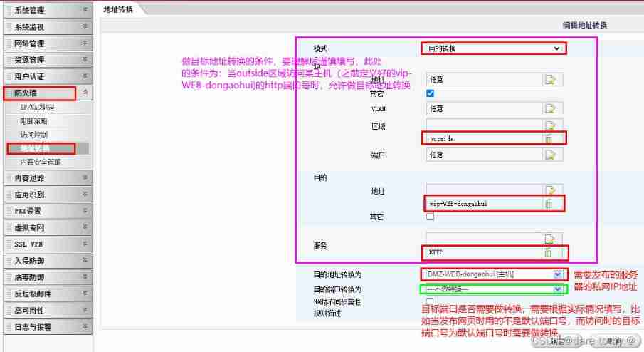Open address picker icon for source 地址
Image resolution: width=644 pixels, height=352 pixels.
(550, 79)
